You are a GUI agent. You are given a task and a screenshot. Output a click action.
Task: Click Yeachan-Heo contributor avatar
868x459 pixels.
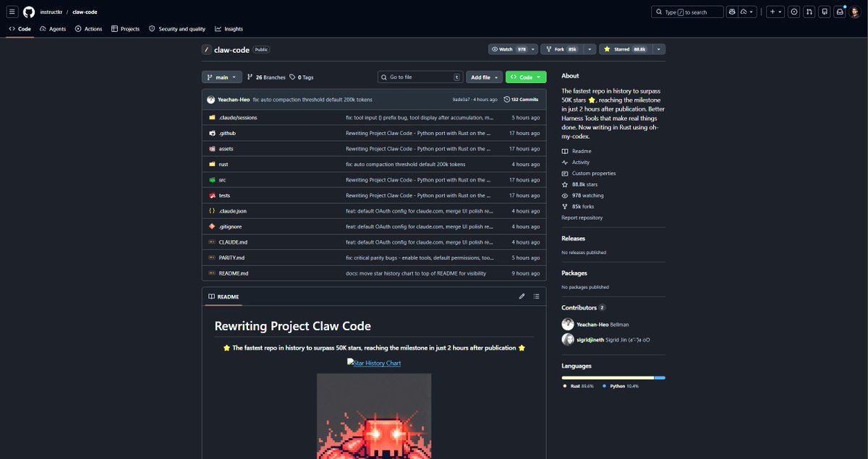coord(568,325)
